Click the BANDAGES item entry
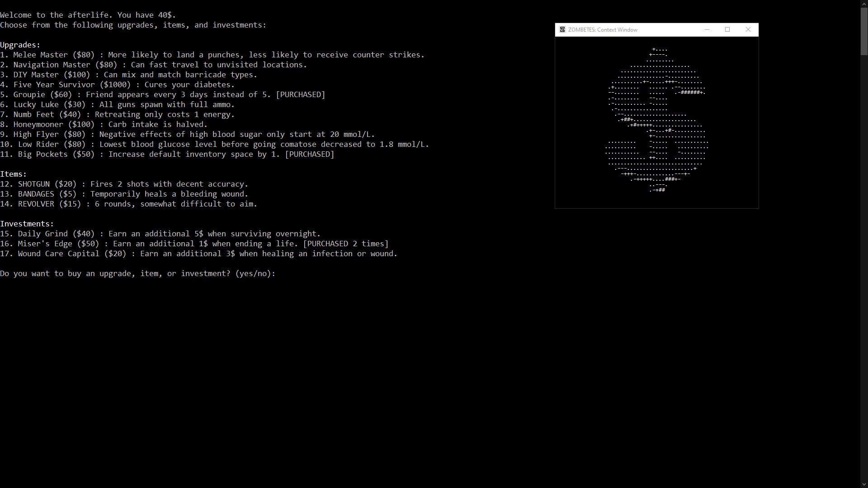 (x=123, y=194)
